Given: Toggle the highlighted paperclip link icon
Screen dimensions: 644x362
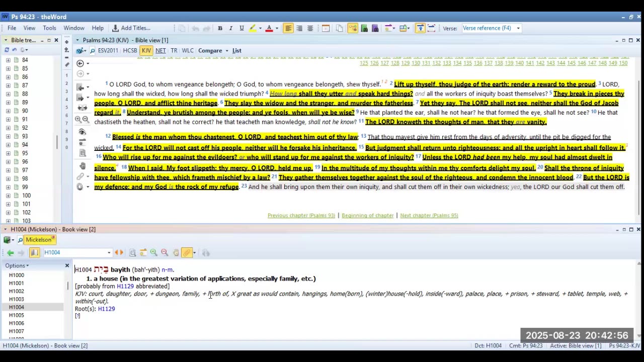Looking at the screenshot, I should point(187,253).
